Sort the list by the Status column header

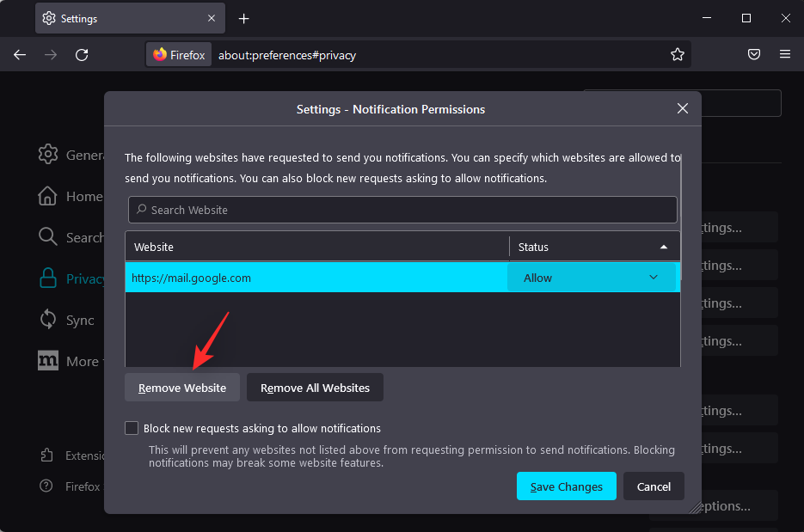[593, 247]
